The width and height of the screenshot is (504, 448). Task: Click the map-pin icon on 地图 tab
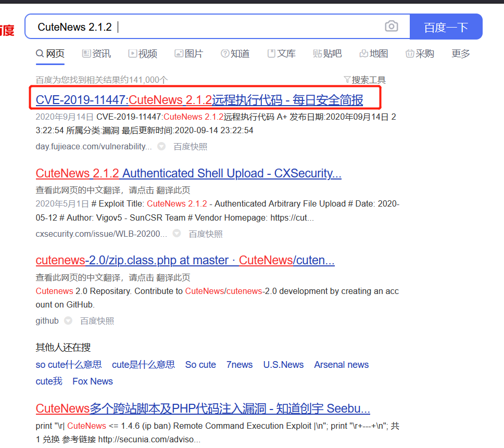[364, 53]
